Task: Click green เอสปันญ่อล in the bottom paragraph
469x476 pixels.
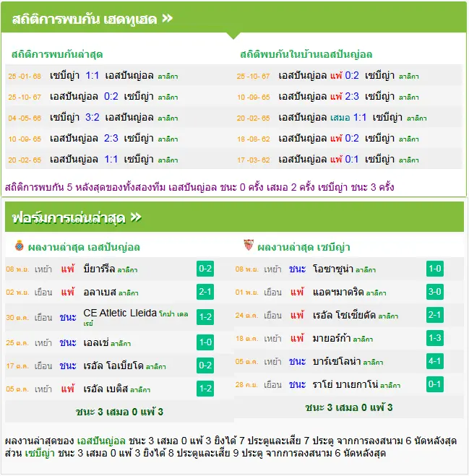Action: pyautogui.click(x=101, y=441)
